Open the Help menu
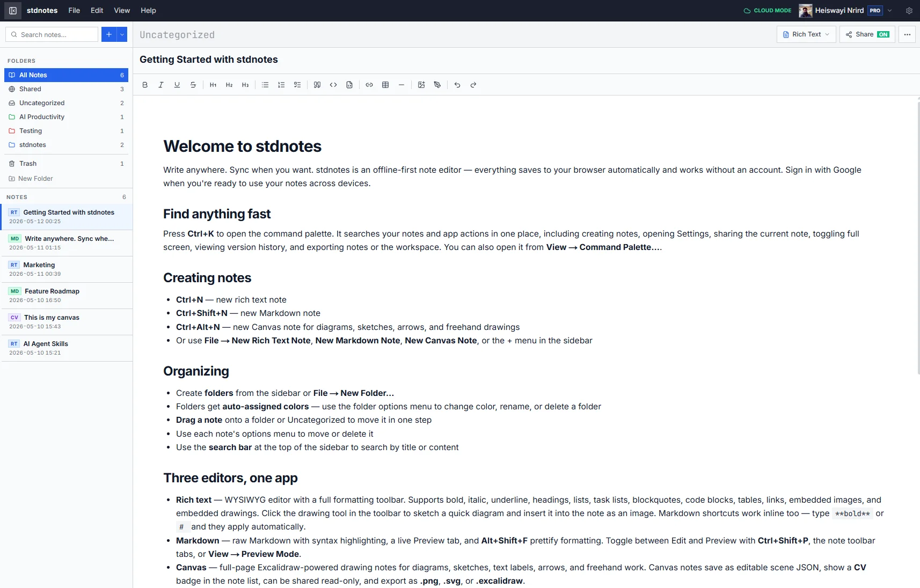The height and width of the screenshot is (588, 920). pos(148,11)
